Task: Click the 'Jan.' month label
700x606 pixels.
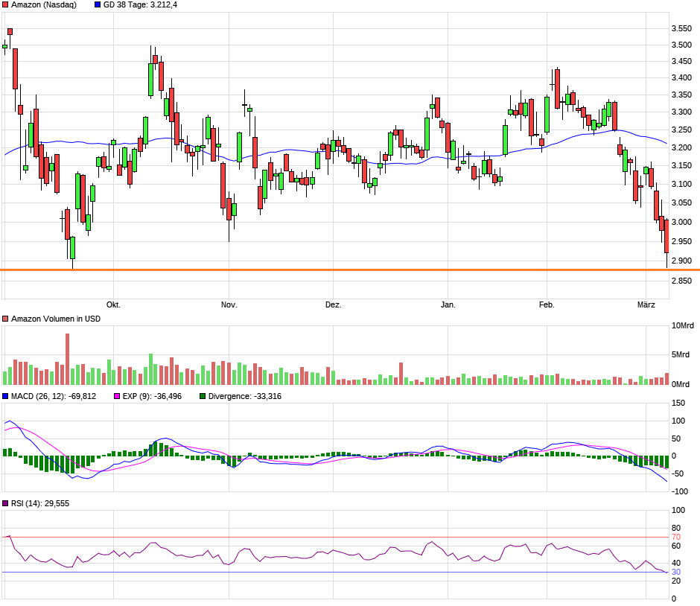Action: coord(448,304)
